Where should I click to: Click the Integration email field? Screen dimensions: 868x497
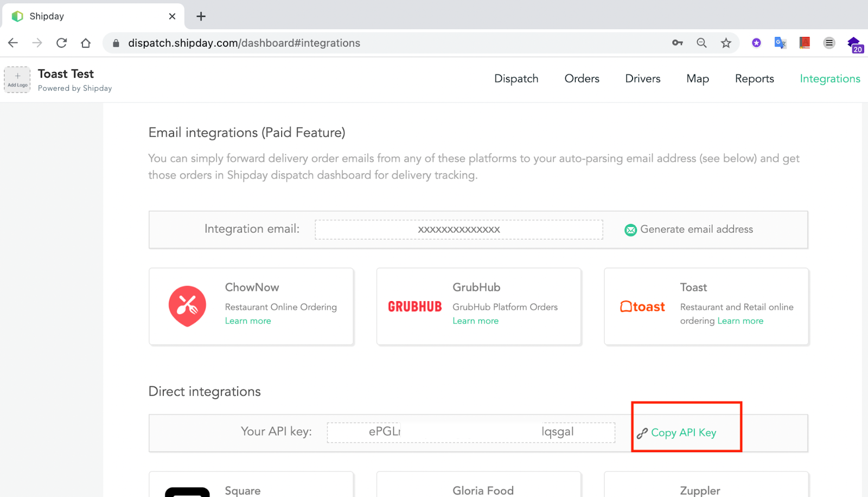click(x=459, y=230)
